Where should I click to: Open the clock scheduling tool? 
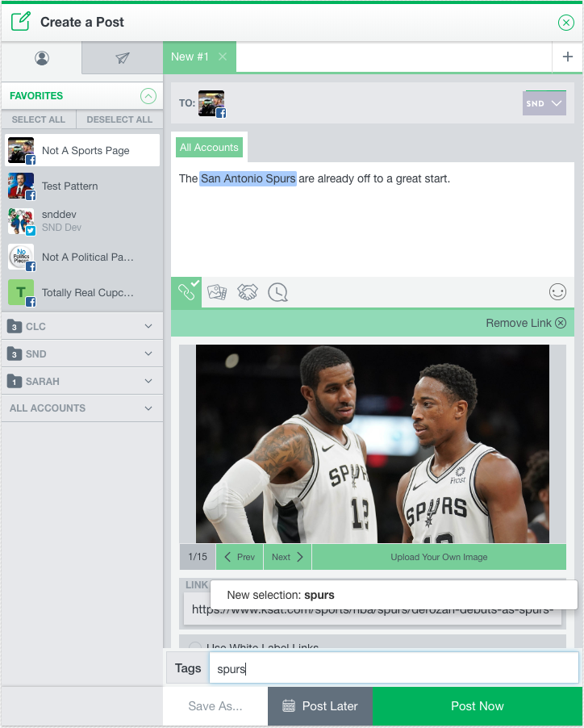pos(277,292)
